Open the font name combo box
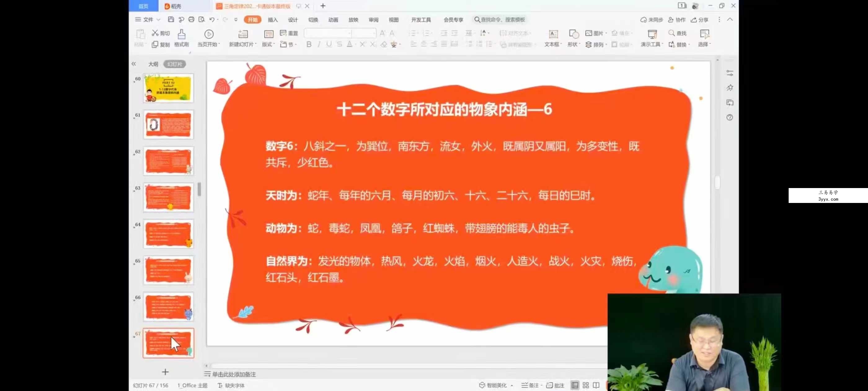 click(x=328, y=33)
